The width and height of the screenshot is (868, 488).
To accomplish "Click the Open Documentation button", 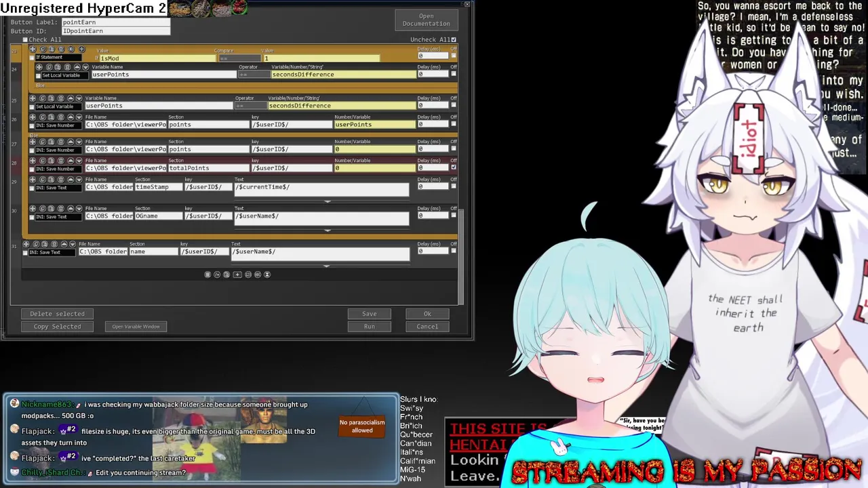I will 427,20.
